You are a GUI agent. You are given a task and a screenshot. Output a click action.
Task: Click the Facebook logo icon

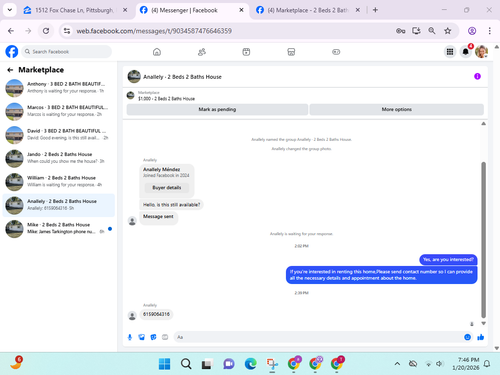click(12, 52)
